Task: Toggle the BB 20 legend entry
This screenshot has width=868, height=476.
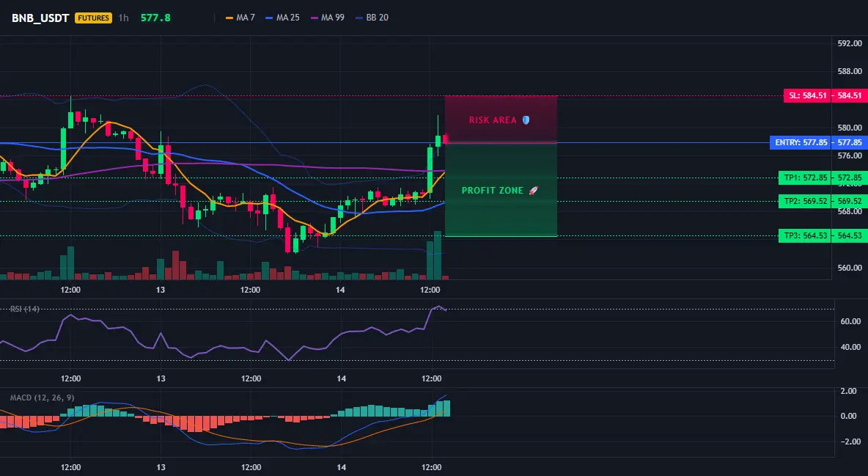Action: [x=372, y=18]
